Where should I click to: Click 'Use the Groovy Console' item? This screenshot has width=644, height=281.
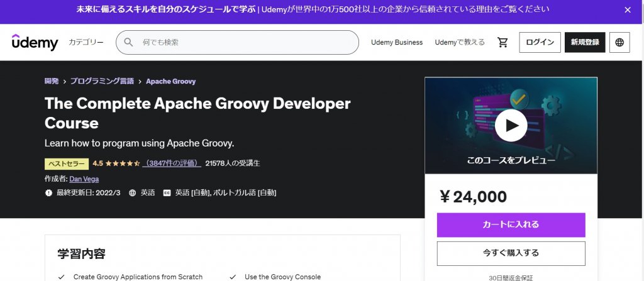click(x=282, y=277)
